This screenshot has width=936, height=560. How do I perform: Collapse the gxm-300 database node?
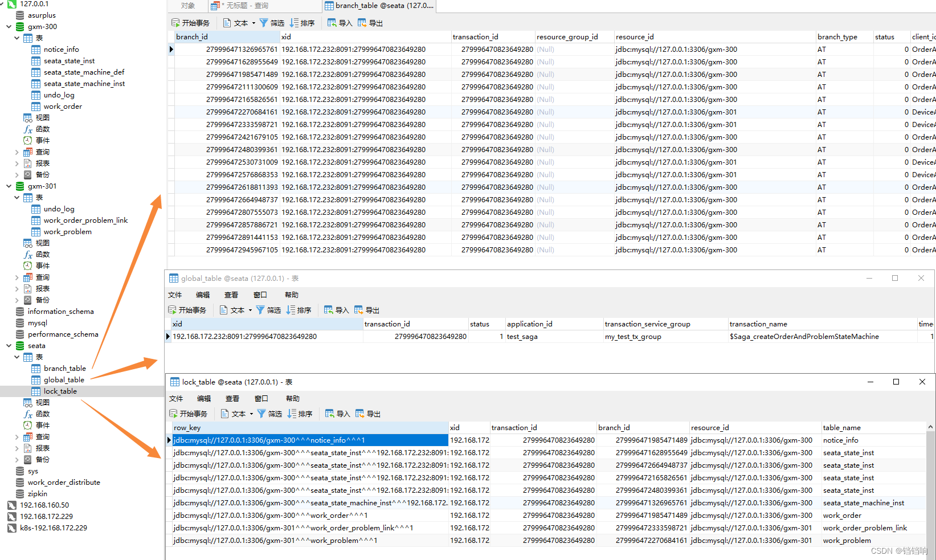coord(9,27)
